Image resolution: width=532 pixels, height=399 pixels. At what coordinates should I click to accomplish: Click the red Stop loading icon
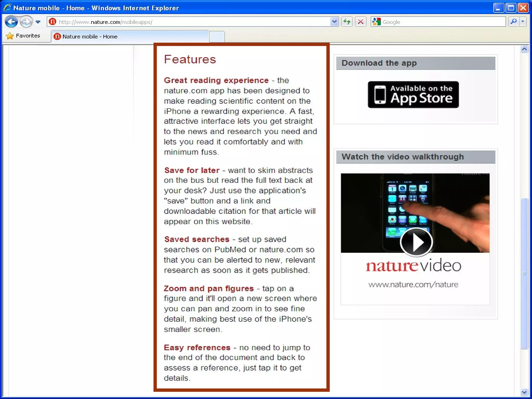coord(361,22)
